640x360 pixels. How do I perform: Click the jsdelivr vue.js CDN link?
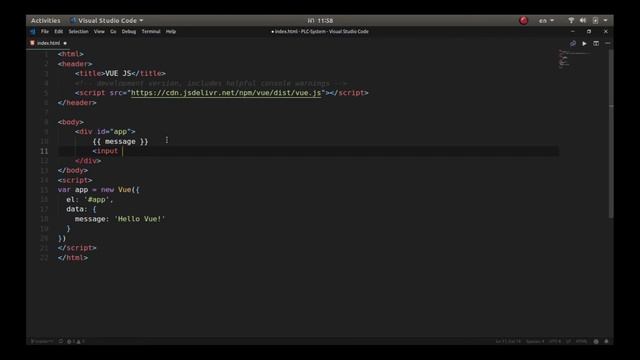[x=226, y=93]
